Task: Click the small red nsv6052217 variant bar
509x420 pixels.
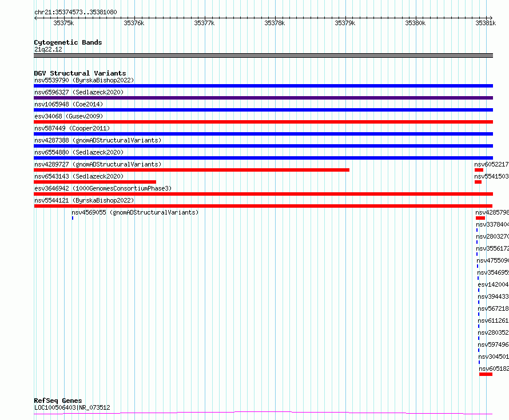Action: coord(479,170)
